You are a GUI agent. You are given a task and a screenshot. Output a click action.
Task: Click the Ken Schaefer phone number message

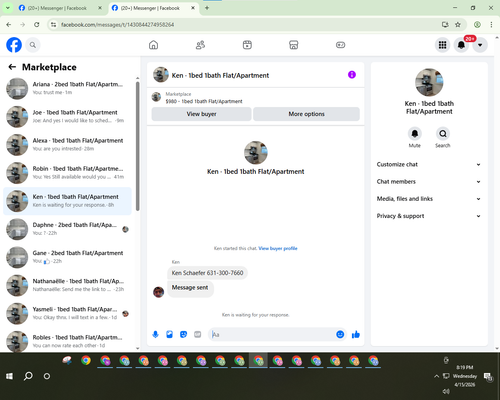tap(207, 273)
